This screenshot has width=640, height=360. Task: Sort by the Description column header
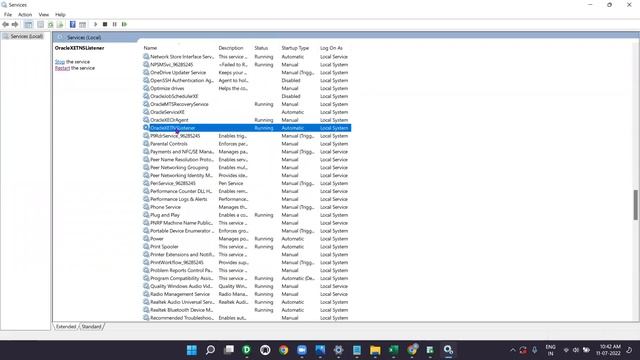tap(231, 48)
